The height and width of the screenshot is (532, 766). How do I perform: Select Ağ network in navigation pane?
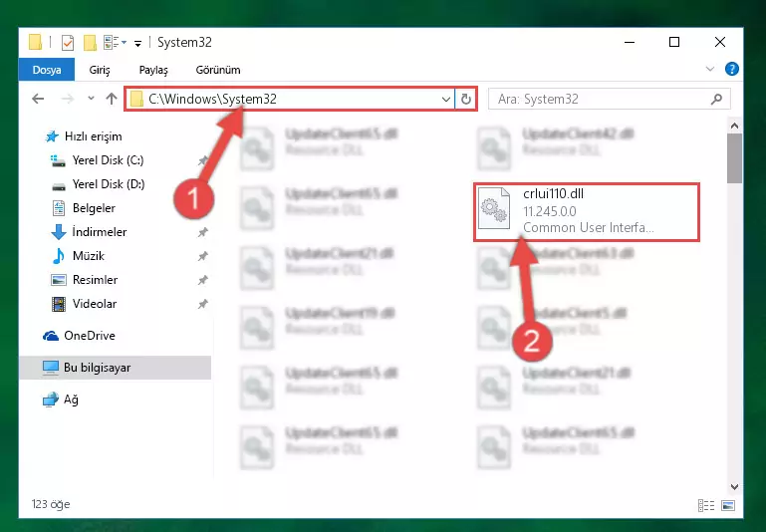61,399
